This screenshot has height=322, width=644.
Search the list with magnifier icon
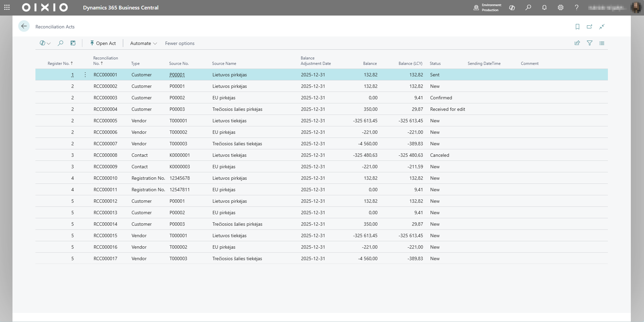point(60,43)
